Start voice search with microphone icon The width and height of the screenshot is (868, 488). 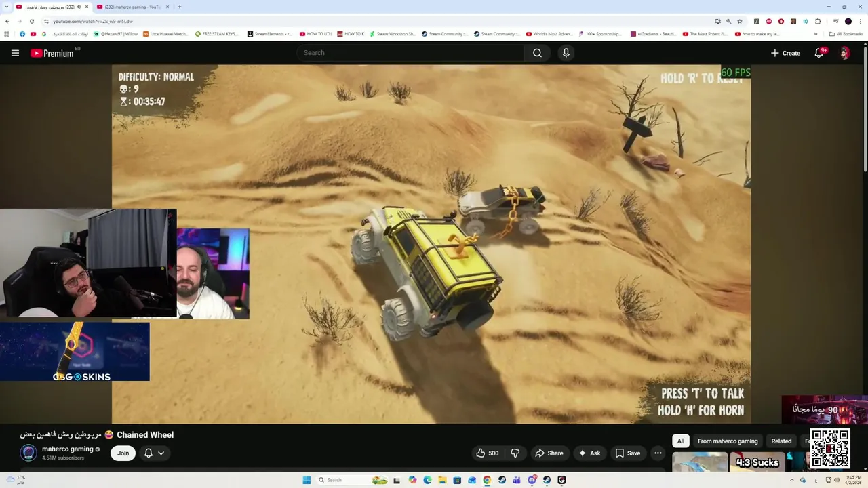566,53
